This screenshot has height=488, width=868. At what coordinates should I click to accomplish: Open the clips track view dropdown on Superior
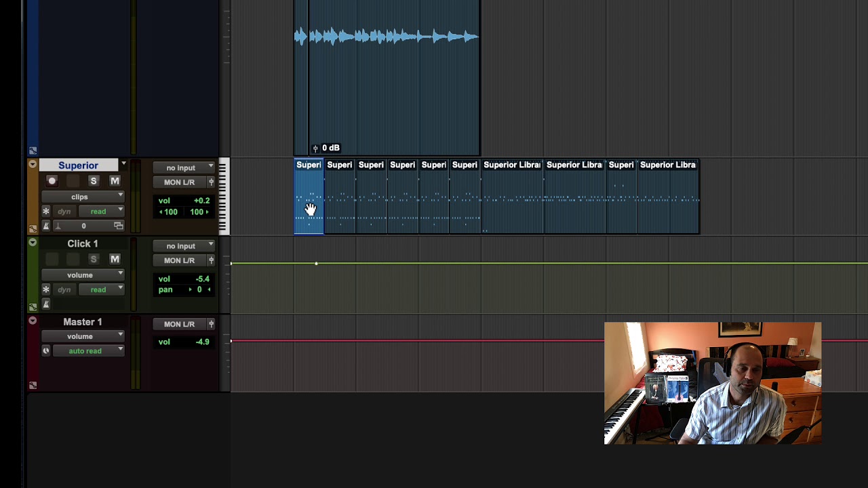pos(82,197)
